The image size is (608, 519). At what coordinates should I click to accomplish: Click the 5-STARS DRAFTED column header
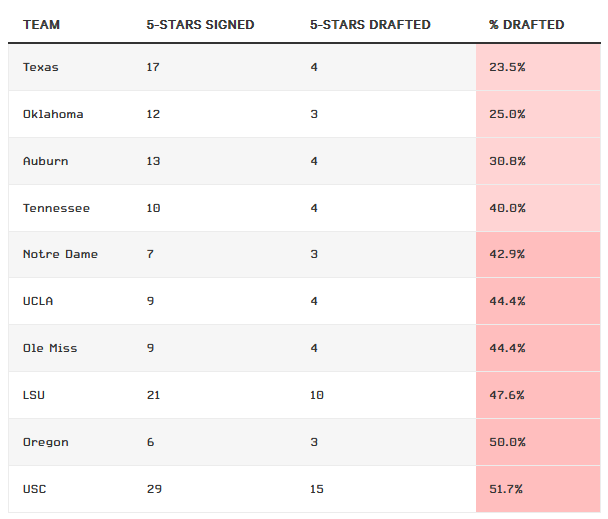pyautogui.click(x=370, y=24)
